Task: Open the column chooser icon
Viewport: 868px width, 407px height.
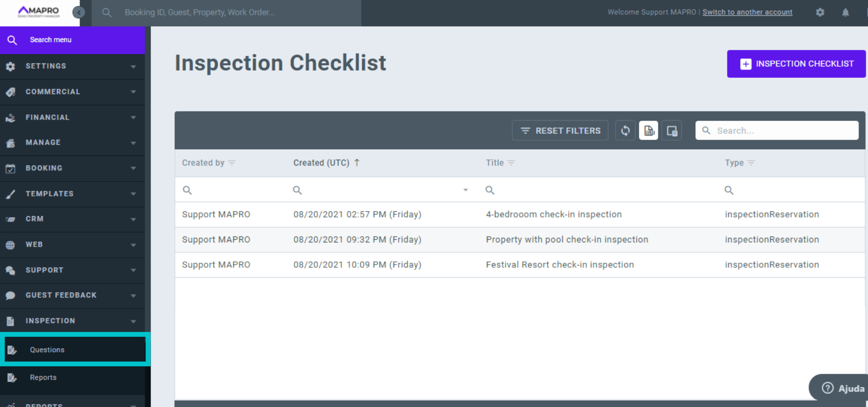Action: click(672, 131)
